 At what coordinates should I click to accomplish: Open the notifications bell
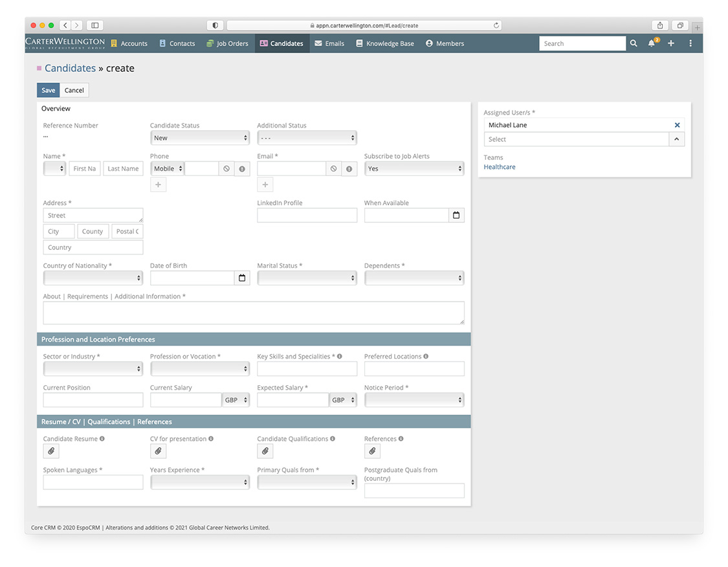point(652,43)
